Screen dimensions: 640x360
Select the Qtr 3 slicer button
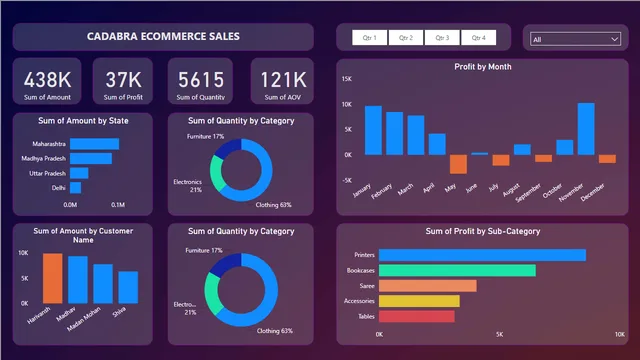(442, 38)
